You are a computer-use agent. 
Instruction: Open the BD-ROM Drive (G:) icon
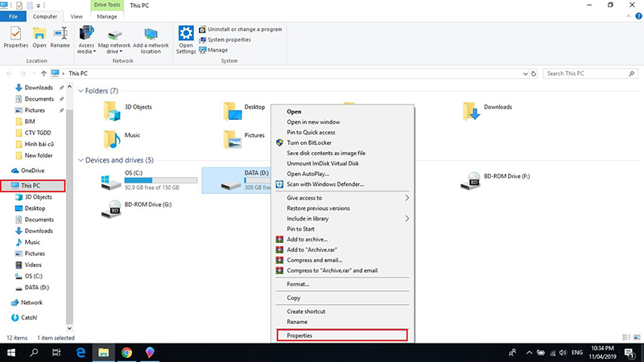[x=111, y=210]
